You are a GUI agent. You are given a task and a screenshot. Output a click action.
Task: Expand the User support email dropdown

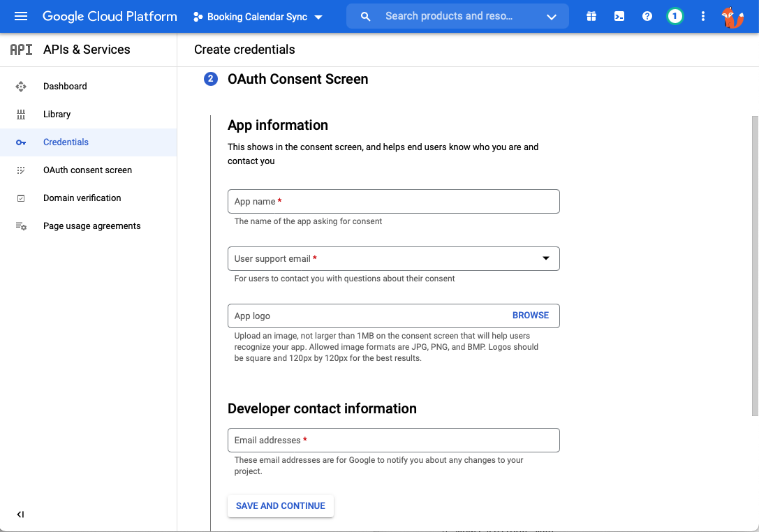tap(545, 258)
